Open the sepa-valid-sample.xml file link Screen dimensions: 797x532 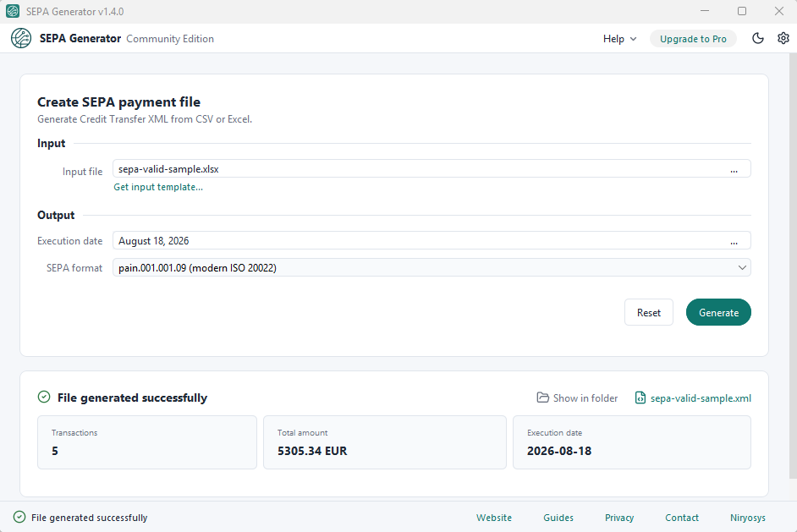point(693,398)
